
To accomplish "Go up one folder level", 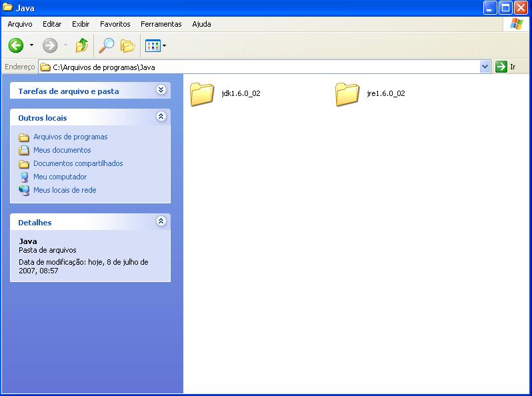I will coord(82,45).
